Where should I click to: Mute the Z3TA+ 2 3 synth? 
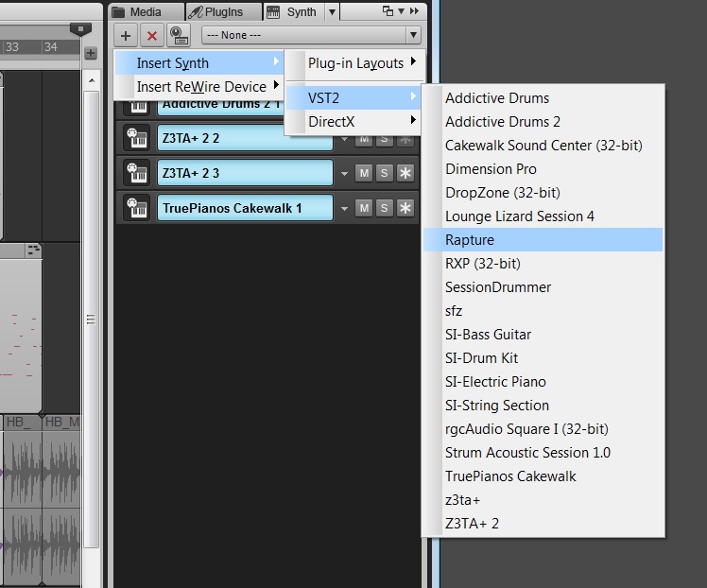point(364,173)
